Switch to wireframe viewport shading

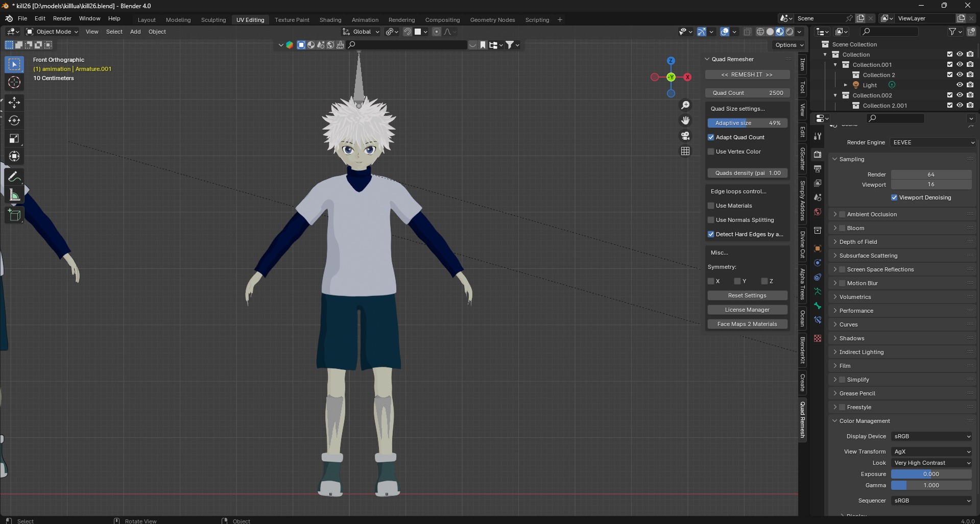pos(760,32)
